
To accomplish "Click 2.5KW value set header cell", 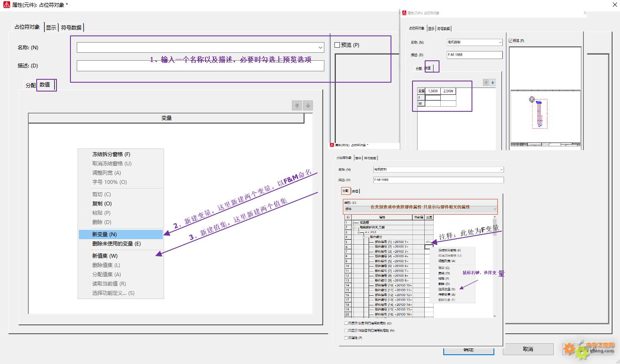I will click(x=448, y=91).
